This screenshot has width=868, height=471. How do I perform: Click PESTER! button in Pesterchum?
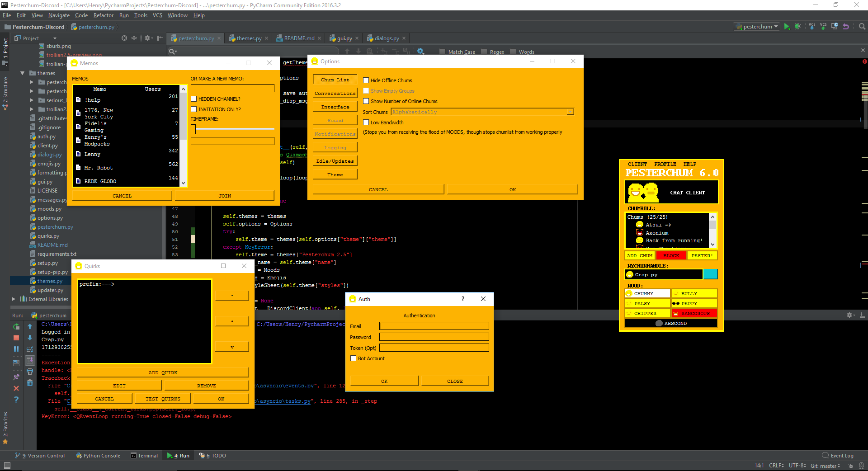click(702, 255)
